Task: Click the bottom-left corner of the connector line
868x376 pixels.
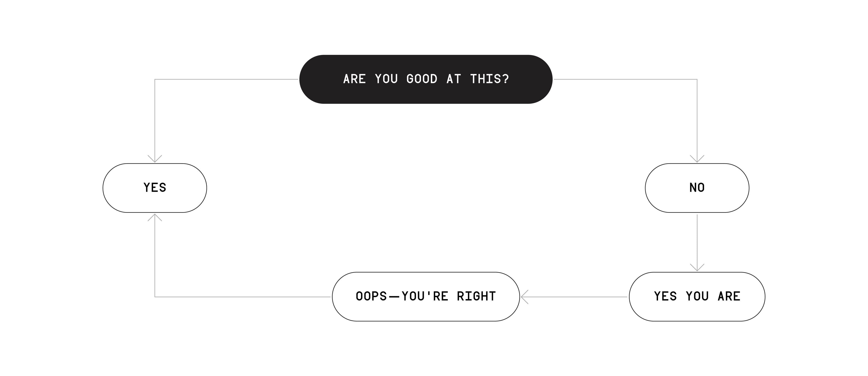Action: click(x=155, y=297)
